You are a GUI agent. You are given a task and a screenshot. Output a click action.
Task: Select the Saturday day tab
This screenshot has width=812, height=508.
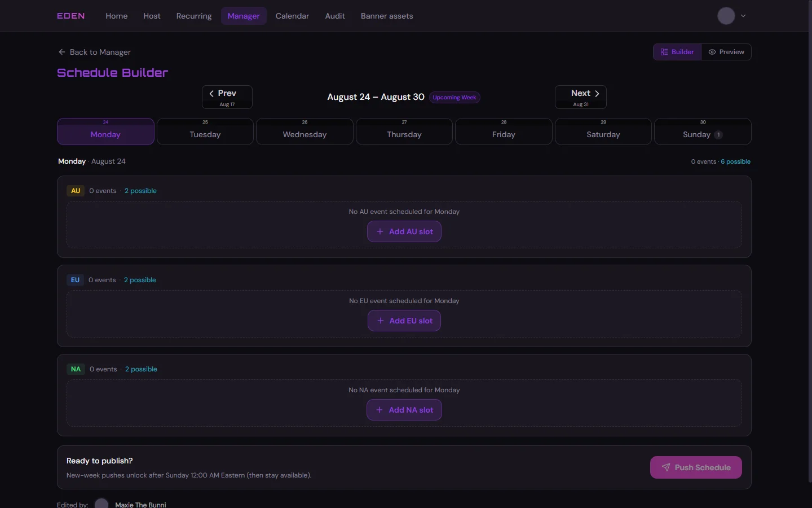tap(603, 132)
